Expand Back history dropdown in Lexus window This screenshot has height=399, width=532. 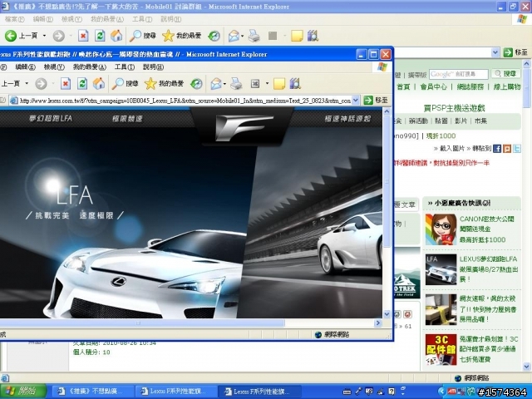pos(27,83)
